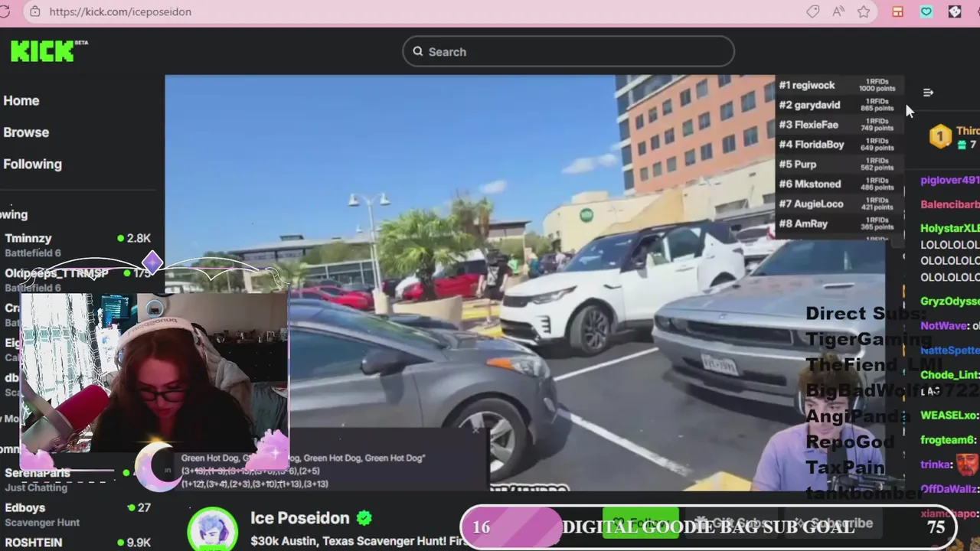Click HolystarXL username in chat
Image resolution: width=980 pixels, height=551 pixels.
pos(949,229)
